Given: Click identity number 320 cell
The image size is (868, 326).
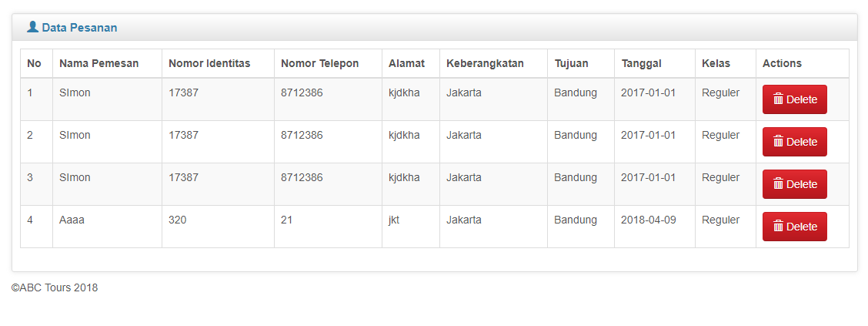Looking at the screenshot, I should [177, 220].
